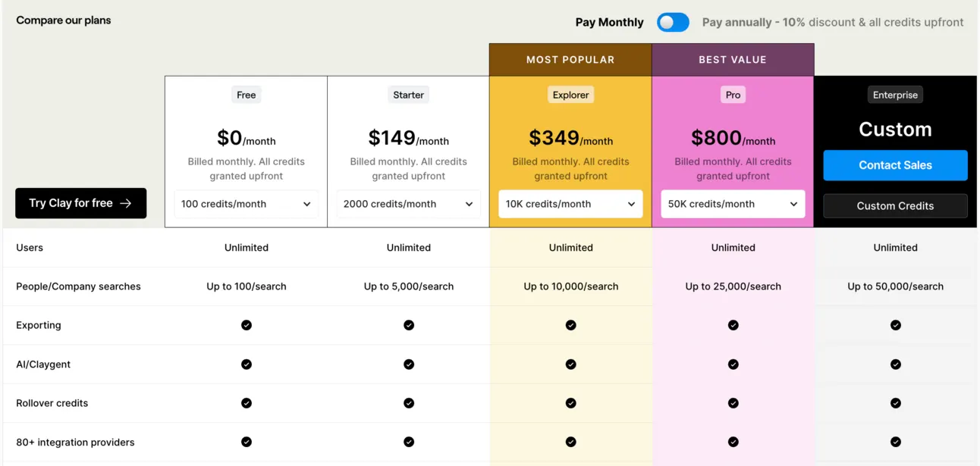This screenshot has width=980, height=466.
Task: Click the Compare our plans heading
Action: point(64,20)
